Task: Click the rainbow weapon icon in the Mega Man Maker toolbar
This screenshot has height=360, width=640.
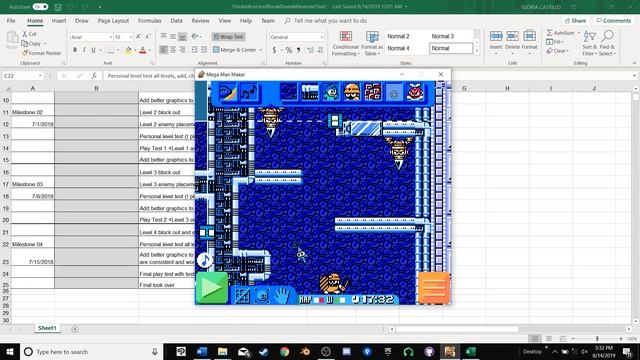Action: click(228, 92)
